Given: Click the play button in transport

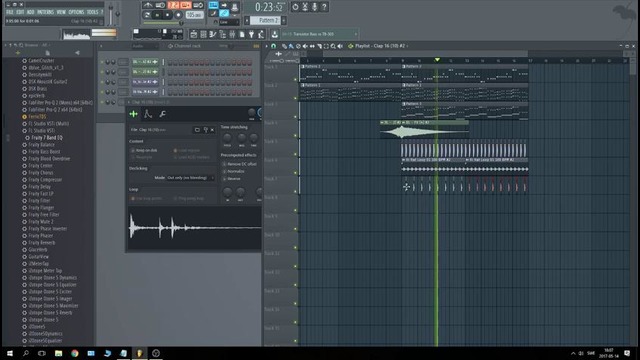Looking at the screenshot, I should (x=157, y=15).
